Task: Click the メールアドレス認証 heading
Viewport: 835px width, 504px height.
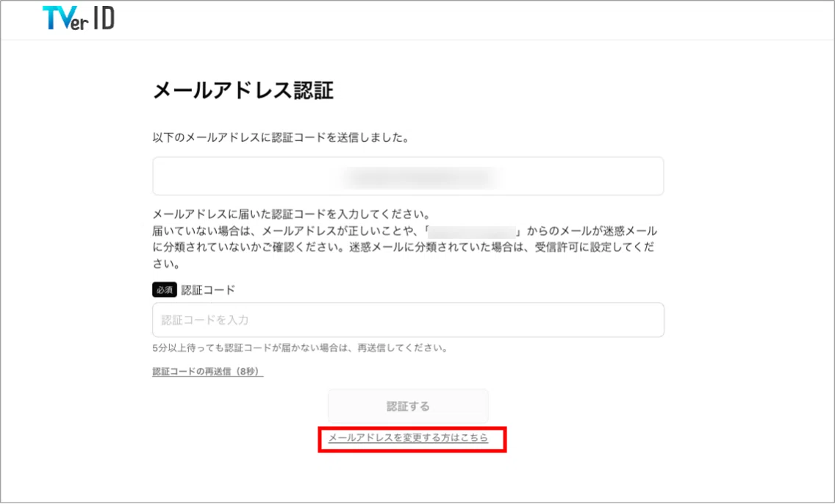Action: tap(243, 90)
